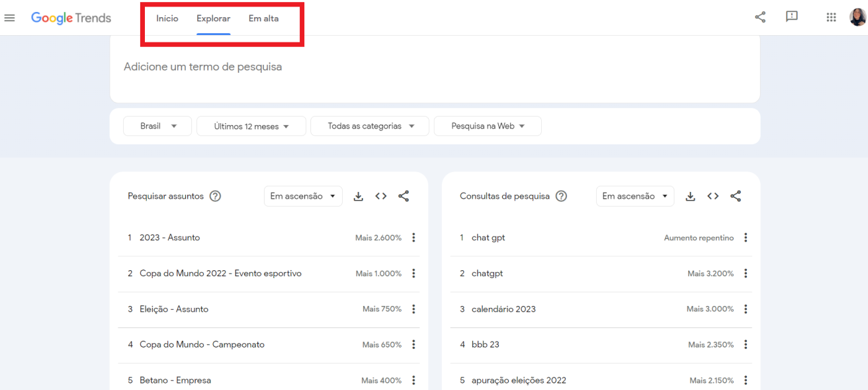The image size is (868, 390).
Task: Show help for Consultas de pesquisa
Action: coord(561,196)
